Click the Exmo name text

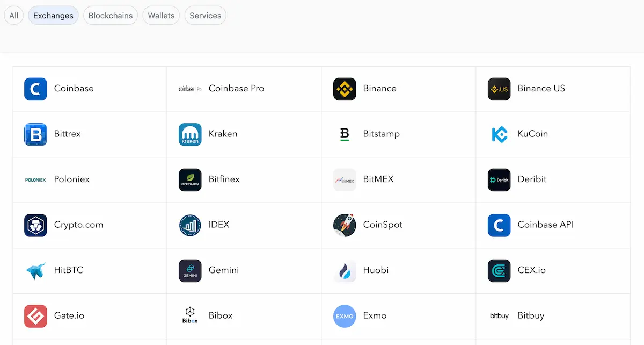[x=375, y=315]
